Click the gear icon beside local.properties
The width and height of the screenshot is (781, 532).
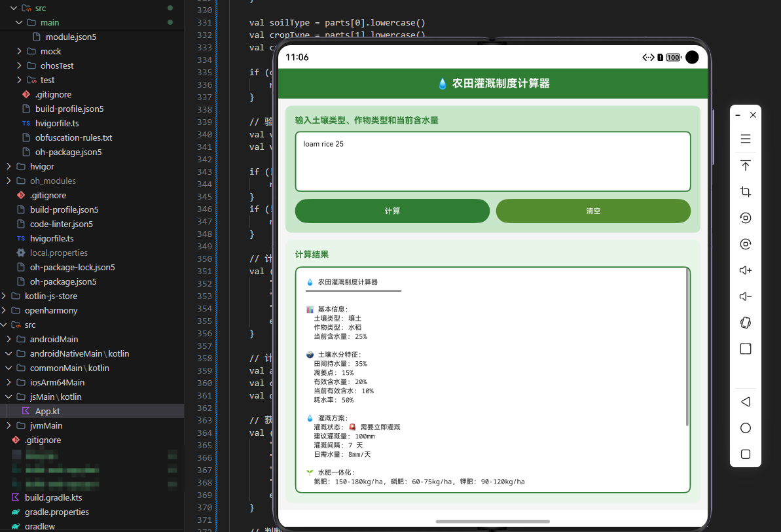(21, 253)
